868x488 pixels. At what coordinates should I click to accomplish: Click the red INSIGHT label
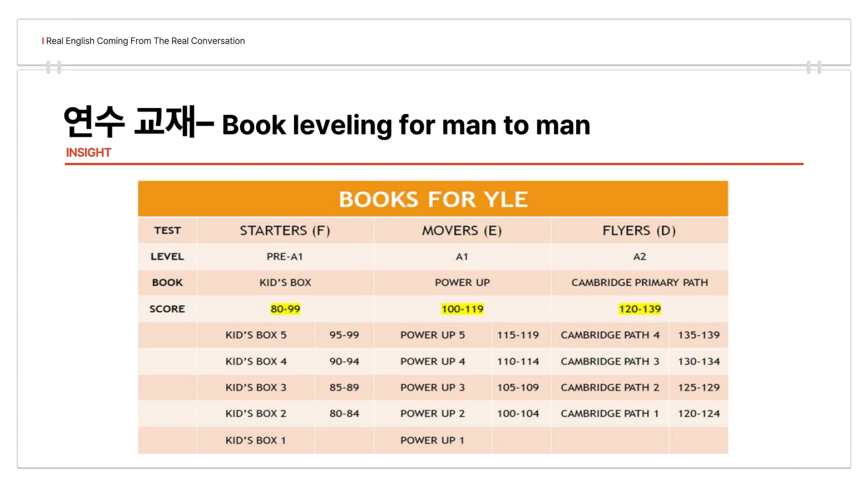pos(89,153)
